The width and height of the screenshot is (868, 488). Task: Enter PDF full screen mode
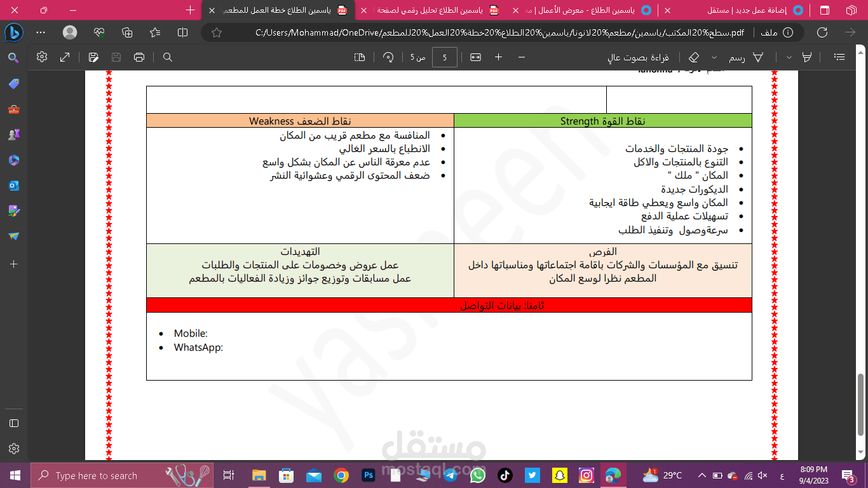pos(65,57)
